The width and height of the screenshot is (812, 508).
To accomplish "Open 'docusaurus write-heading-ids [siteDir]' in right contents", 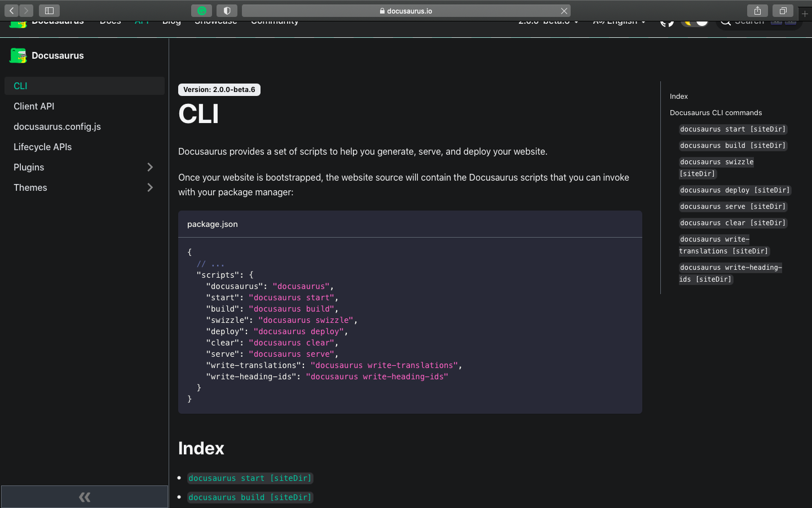I will pos(731,273).
